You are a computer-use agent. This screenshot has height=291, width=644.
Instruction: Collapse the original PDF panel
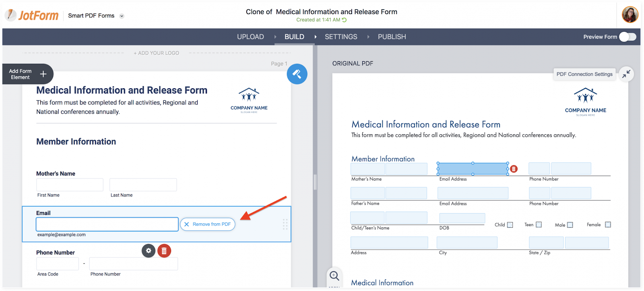(626, 74)
